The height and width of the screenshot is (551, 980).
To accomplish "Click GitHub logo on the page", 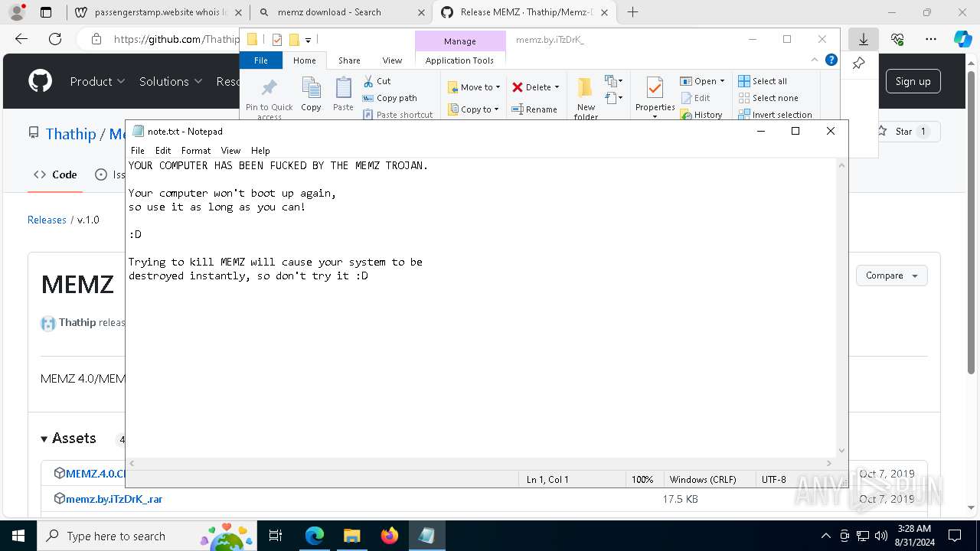I will (40, 81).
